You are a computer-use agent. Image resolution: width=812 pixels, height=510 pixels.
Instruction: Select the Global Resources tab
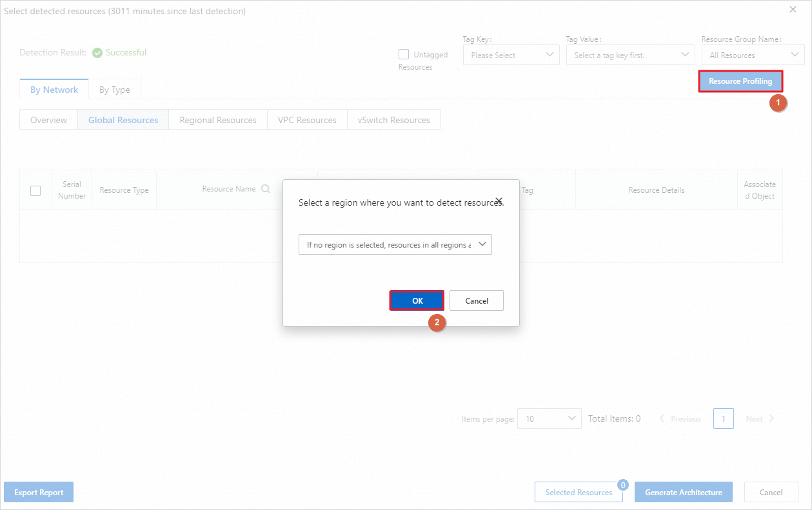coord(123,120)
